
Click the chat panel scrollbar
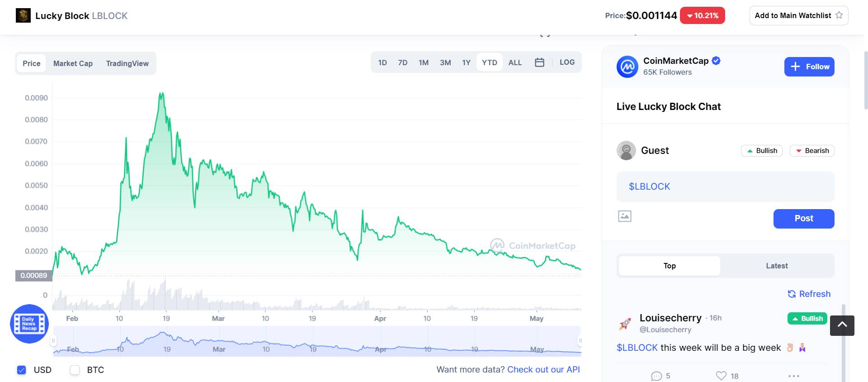tap(844, 344)
